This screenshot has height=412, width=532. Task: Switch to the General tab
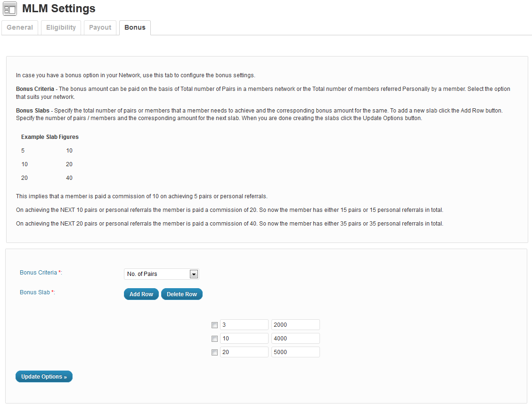(20, 27)
